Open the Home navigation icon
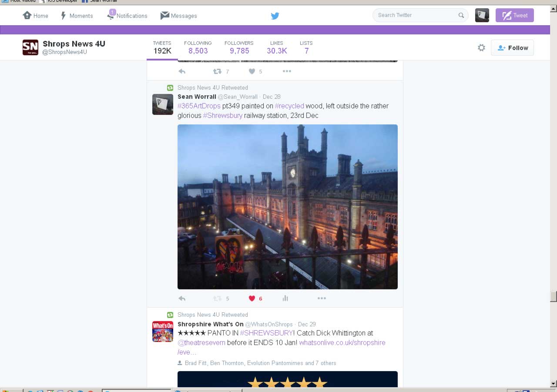 27,16
